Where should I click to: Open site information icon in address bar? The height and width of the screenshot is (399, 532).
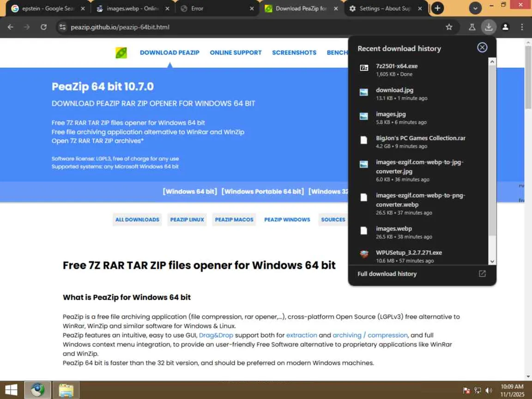(x=62, y=27)
